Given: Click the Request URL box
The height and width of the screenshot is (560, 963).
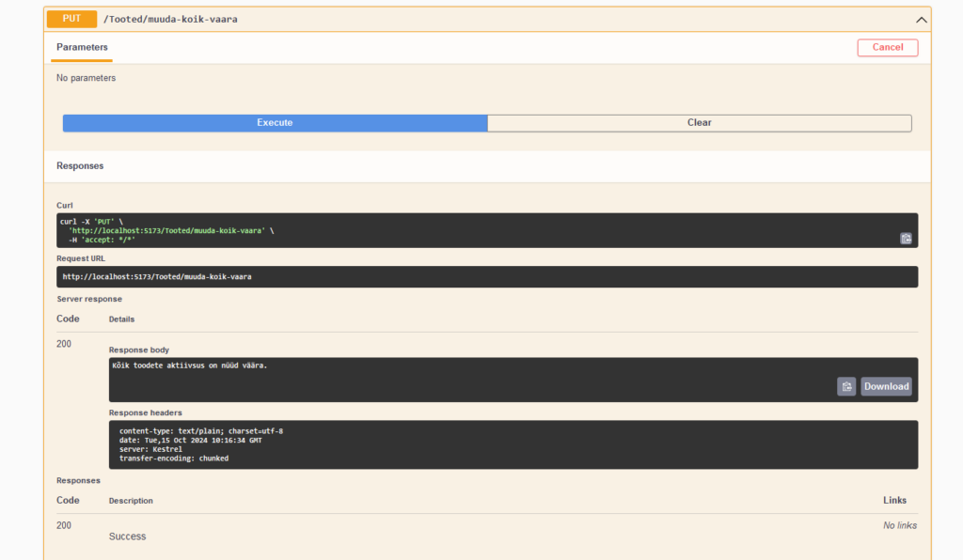Looking at the screenshot, I should pyautogui.click(x=487, y=276).
